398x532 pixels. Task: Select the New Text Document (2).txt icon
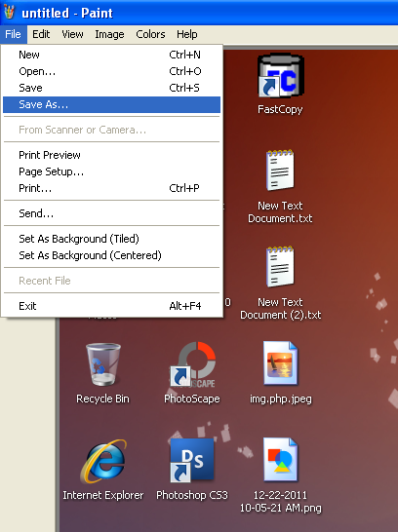coord(280,267)
